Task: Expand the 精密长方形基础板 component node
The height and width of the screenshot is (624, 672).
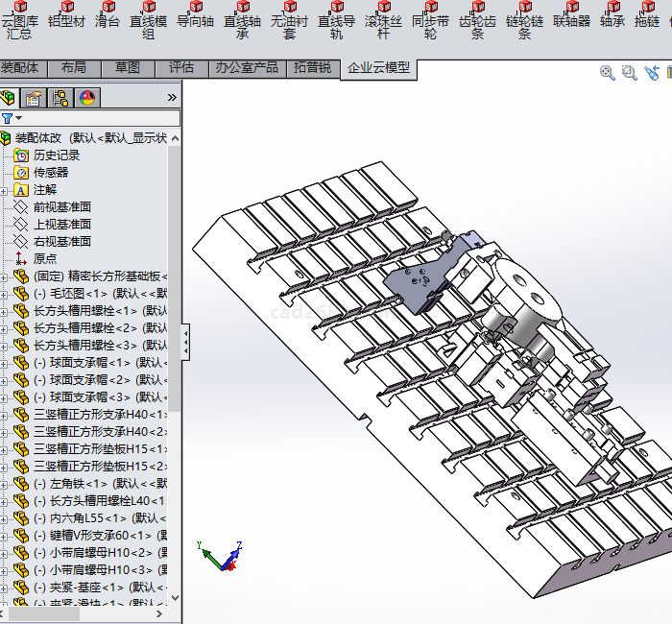Action: point(6,276)
